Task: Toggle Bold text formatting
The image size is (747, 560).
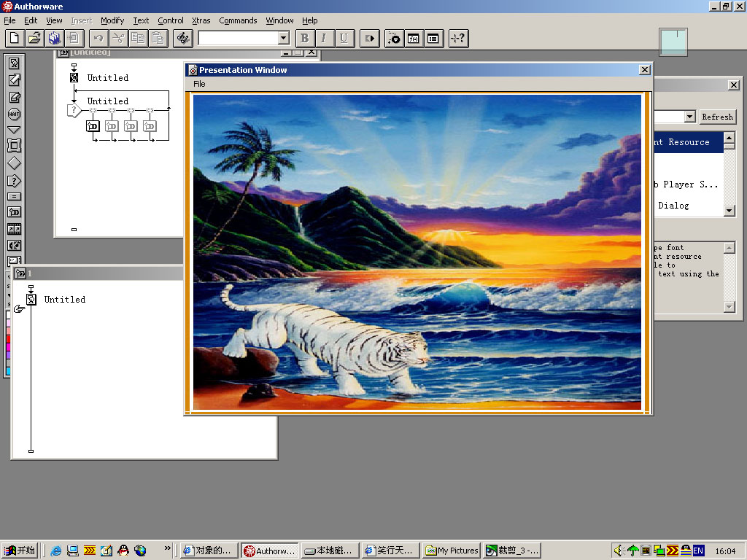Action: click(305, 39)
